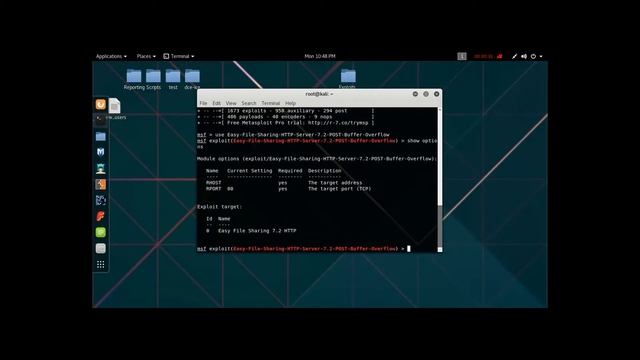Image resolution: width=640 pixels, height=360 pixels.
Task: Launch Metasploit from the dock
Action: click(100, 152)
